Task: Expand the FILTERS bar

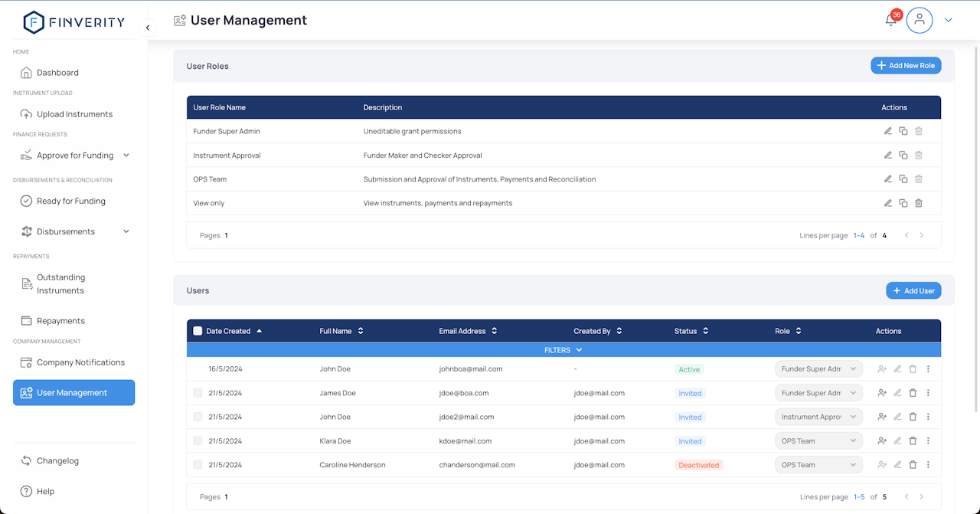Action: point(563,350)
